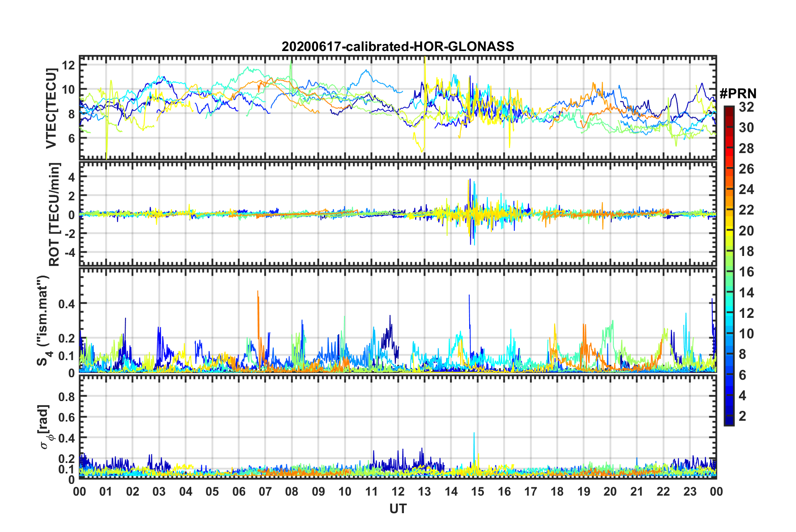Click x-axis tick label 16
This screenshot has height=532, width=796.
tap(504, 491)
